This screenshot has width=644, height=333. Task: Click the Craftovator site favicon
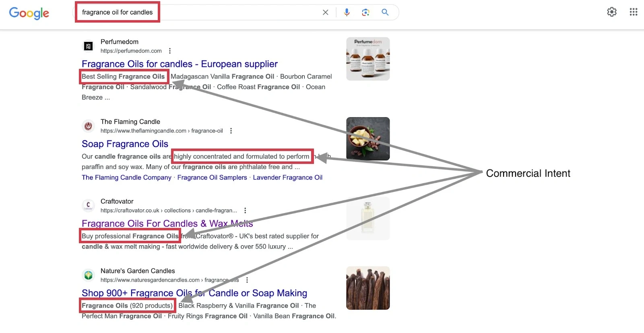88,205
